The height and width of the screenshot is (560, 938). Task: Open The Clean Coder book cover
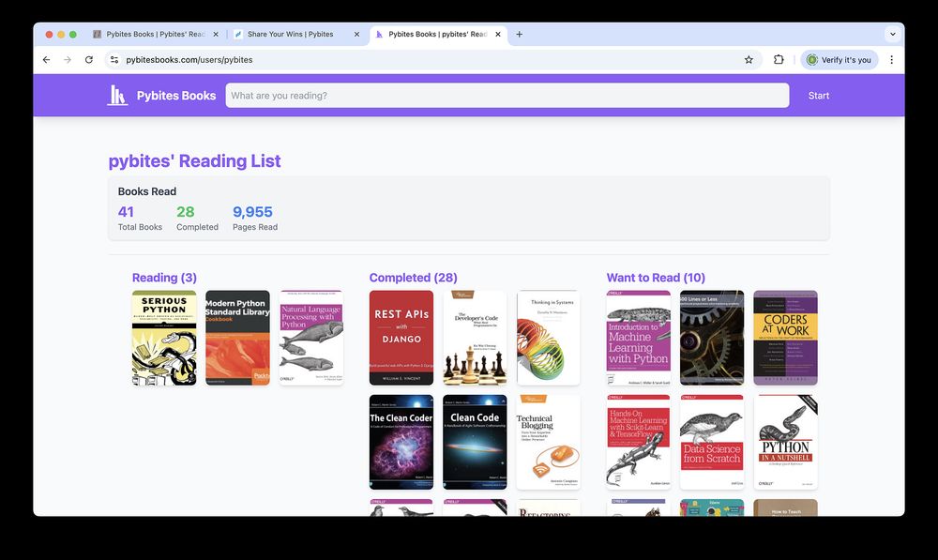click(401, 442)
